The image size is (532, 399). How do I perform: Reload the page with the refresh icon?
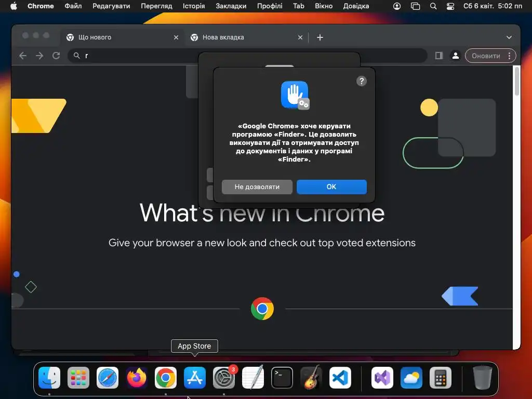pos(56,56)
